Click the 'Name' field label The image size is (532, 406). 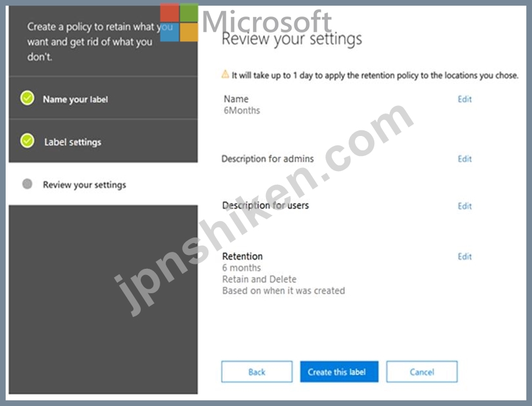point(236,99)
